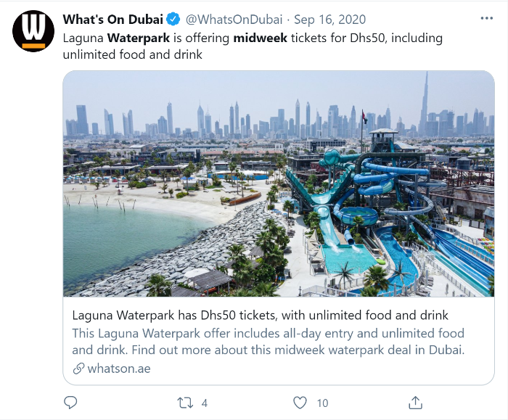This screenshot has height=420, width=508.
Task: Click the like count of 10
Action: click(322, 403)
